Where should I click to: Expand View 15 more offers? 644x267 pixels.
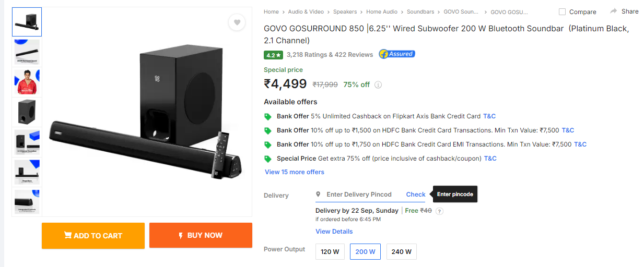[295, 172]
